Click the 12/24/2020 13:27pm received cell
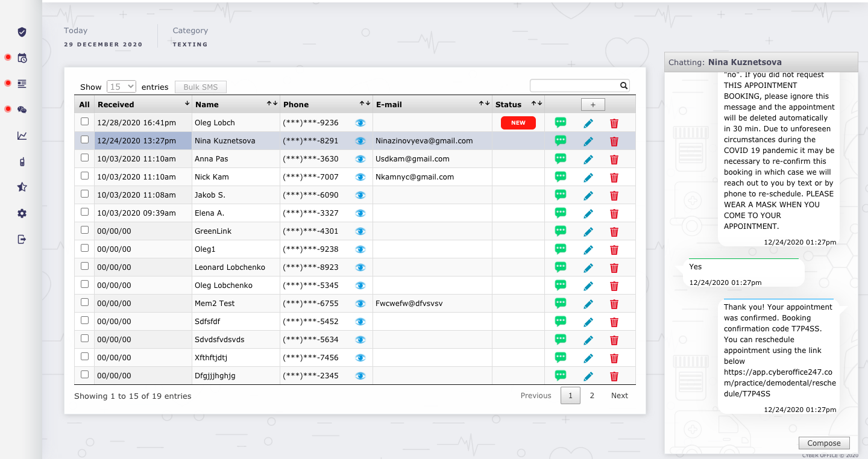The width and height of the screenshot is (868, 459). coord(143,140)
